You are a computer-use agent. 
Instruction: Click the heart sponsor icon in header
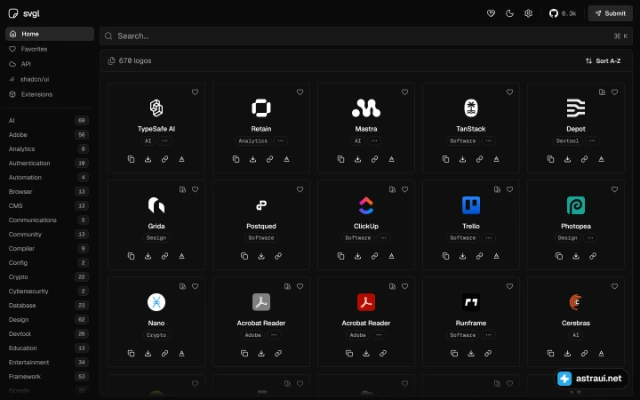click(491, 13)
